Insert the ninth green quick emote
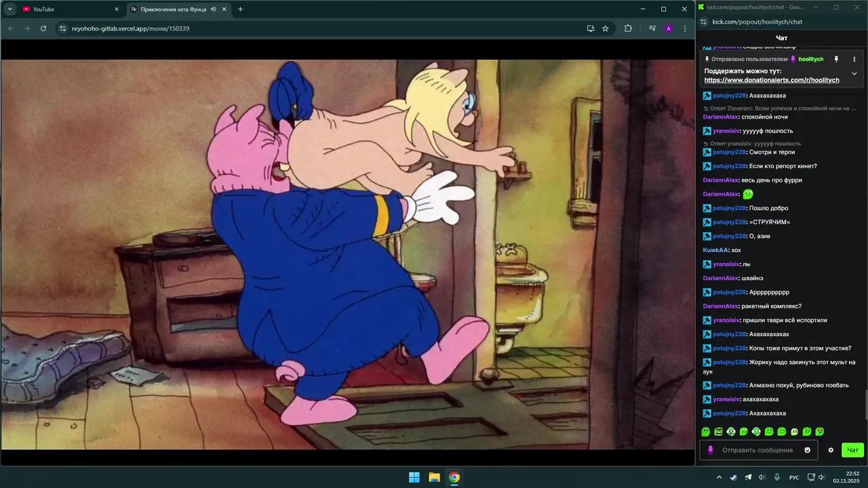Screen dimensions: 868x488 tap(807, 432)
